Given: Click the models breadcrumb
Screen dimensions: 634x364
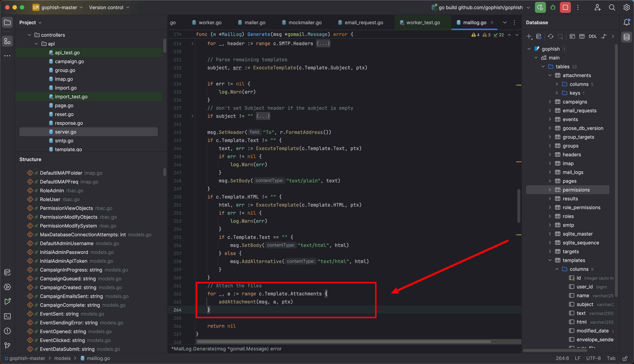Looking at the screenshot, I should coord(63,358).
